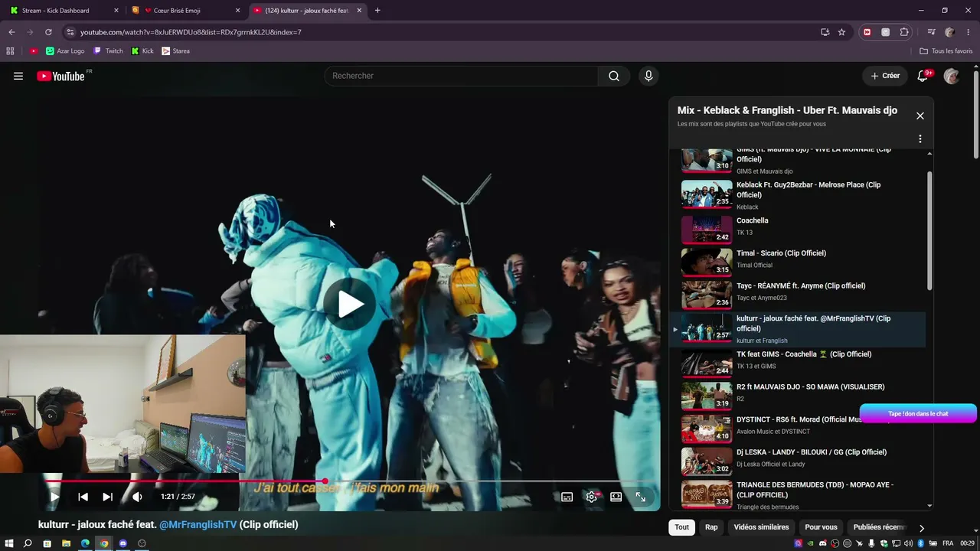Open the Windows Start menu
Image resolution: width=980 pixels, height=551 pixels.
(9, 543)
